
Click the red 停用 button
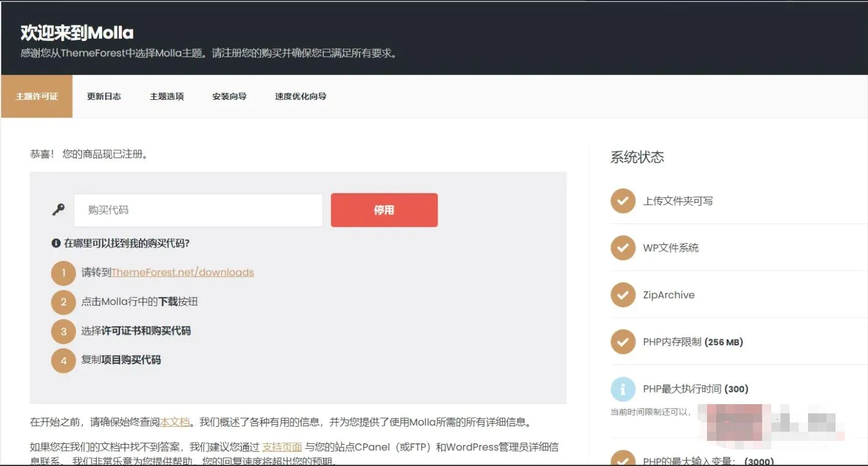pos(384,210)
